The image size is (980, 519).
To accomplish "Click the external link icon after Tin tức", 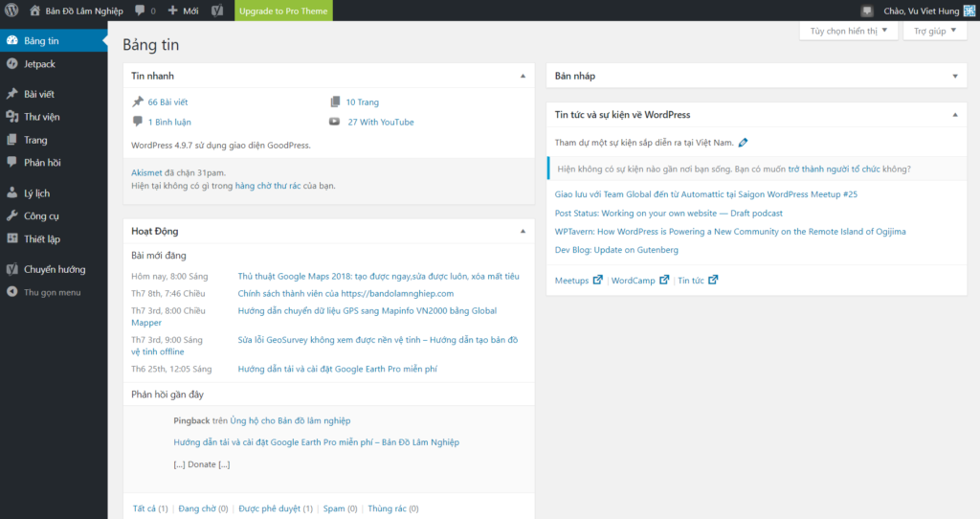I will coord(713,280).
